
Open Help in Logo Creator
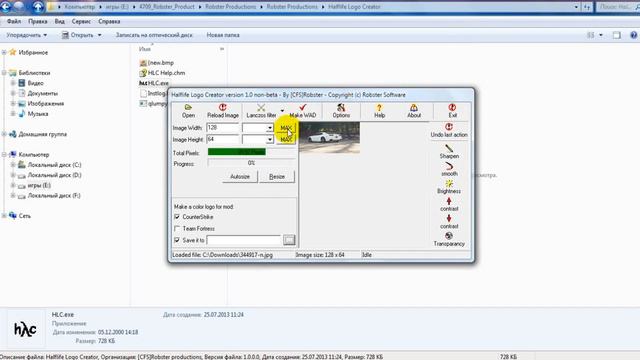tap(380, 111)
